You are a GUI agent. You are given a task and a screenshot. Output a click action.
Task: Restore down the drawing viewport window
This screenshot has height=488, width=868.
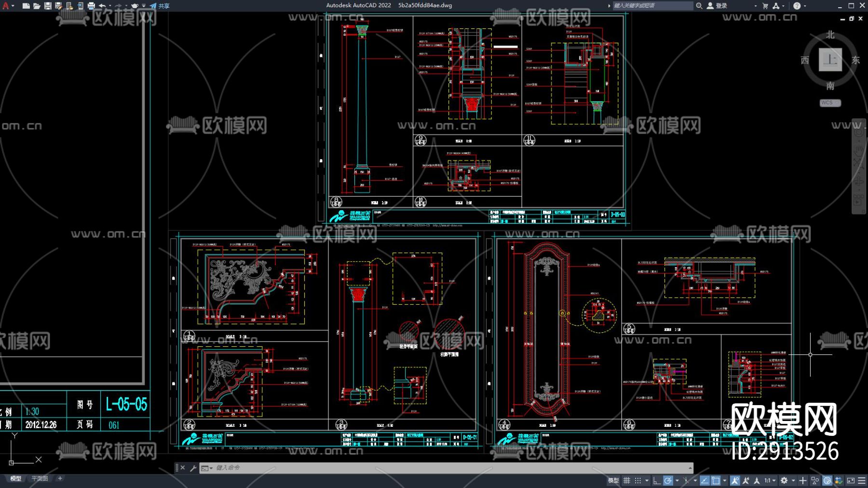point(852,19)
